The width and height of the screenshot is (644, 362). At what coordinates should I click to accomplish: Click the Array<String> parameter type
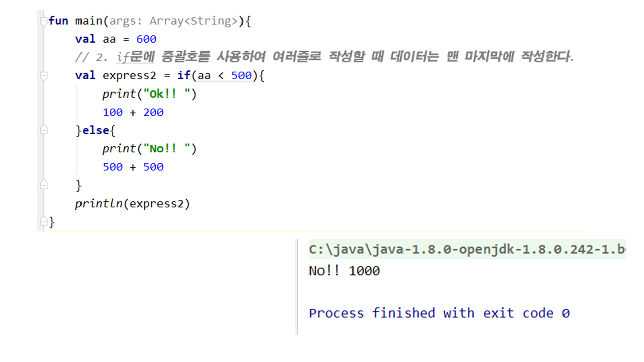pos(193,21)
